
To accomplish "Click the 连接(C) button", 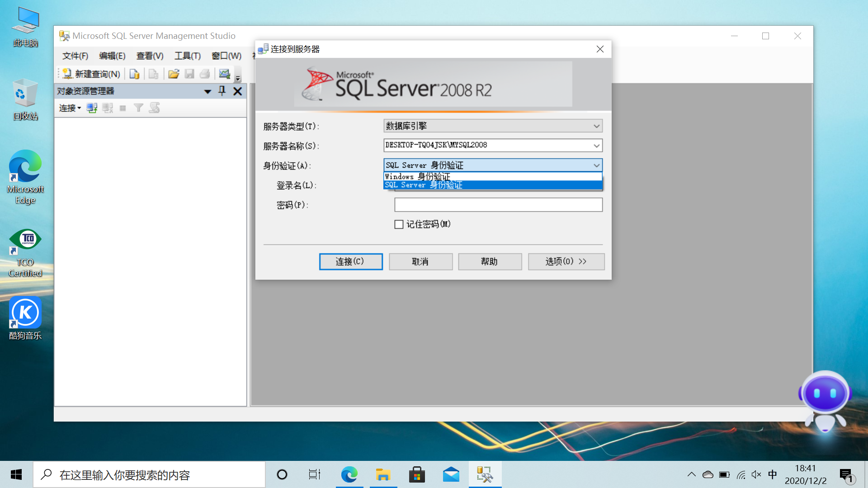I will click(350, 262).
